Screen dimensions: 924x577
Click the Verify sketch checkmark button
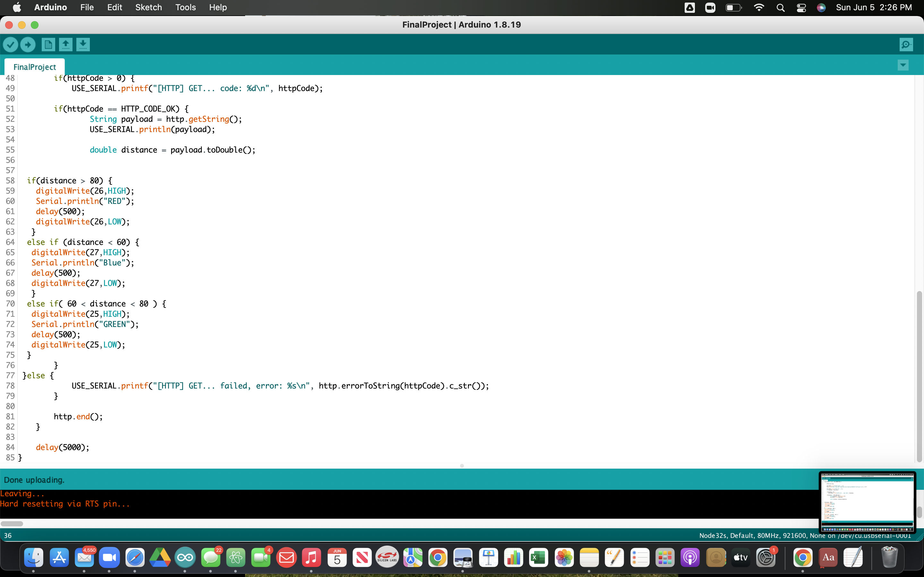tap(11, 45)
